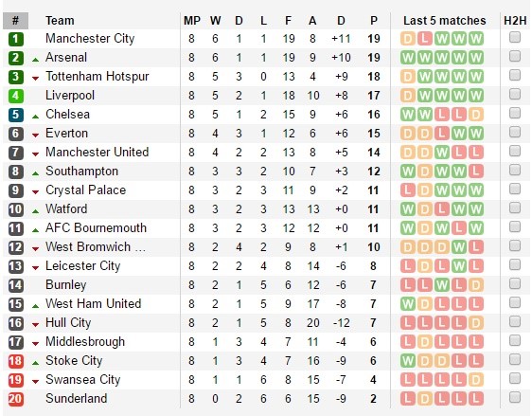Tick the H2H checkbox for Sunderland

point(515,397)
